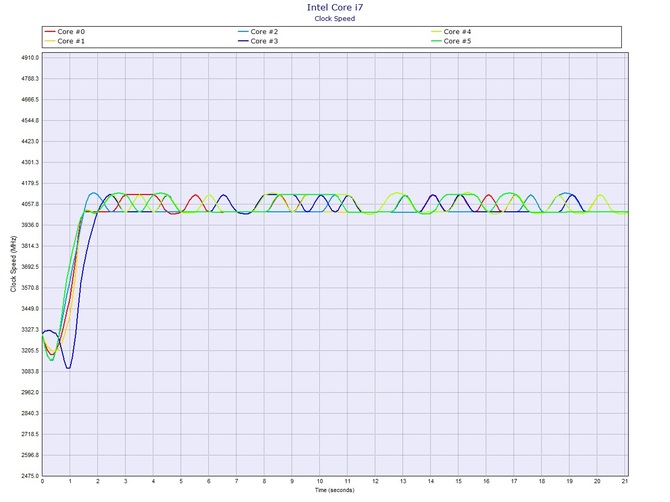670x502 pixels.
Task: Click the 2475.0 y-axis value
Action: tap(30, 476)
